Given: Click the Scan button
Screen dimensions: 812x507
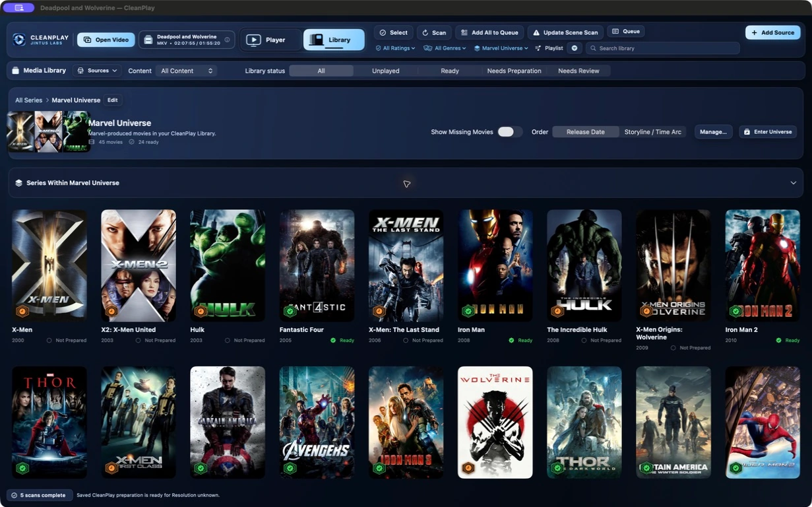Looking at the screenshot, I should 434,32.
